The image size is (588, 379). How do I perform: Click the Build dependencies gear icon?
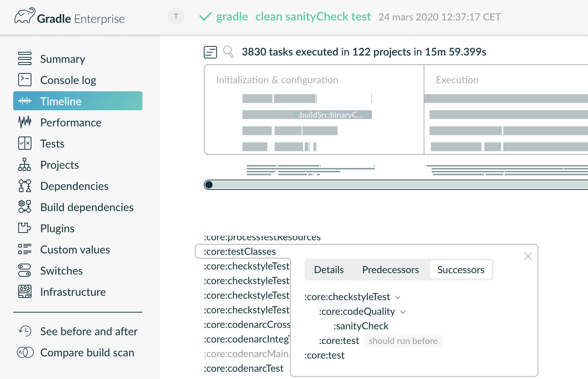tap(25, 207)
